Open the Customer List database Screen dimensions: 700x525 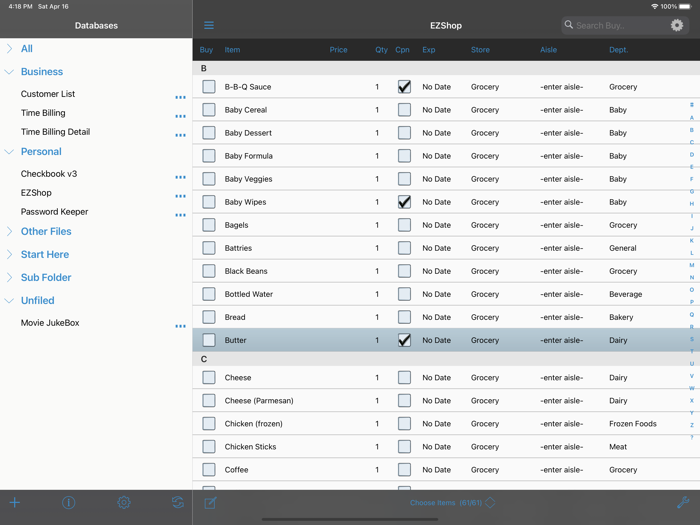coord(48,94)
